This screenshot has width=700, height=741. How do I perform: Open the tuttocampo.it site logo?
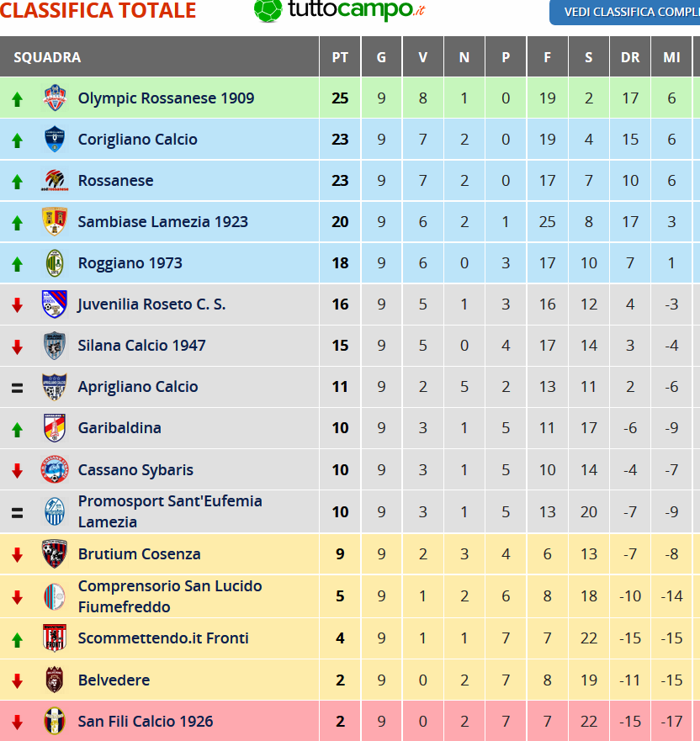(x=339, y=10)
